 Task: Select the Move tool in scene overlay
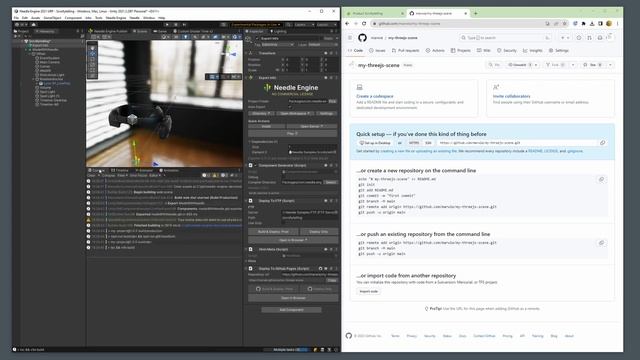92,53
